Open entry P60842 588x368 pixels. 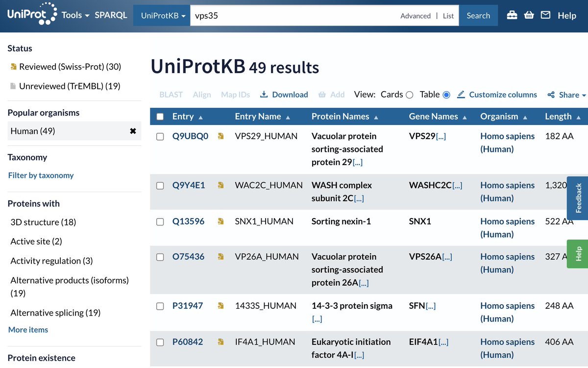click(x=188, y=342)
